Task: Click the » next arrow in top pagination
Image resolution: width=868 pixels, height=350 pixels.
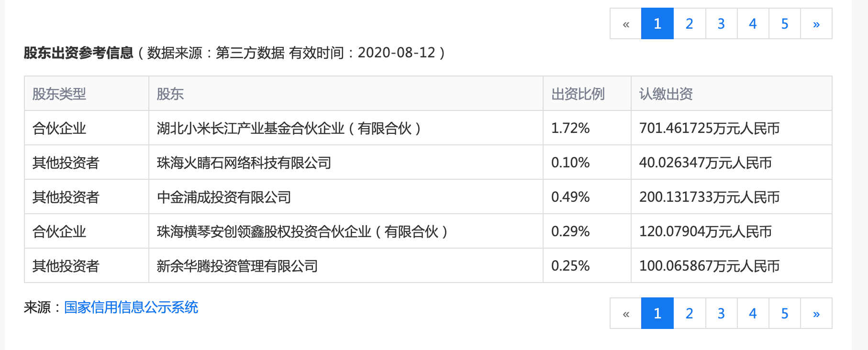Action: 815,23
